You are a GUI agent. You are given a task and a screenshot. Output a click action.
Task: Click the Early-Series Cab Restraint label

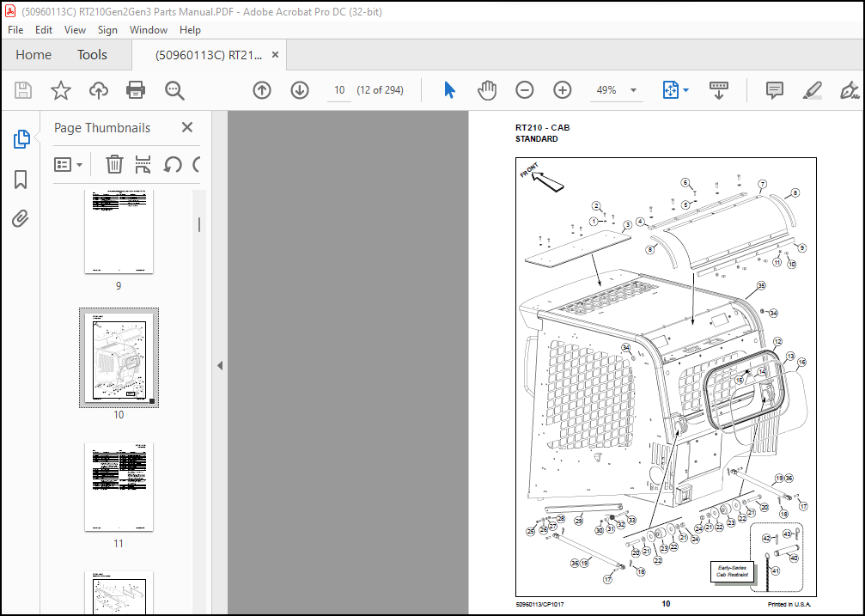pos(732,571)
